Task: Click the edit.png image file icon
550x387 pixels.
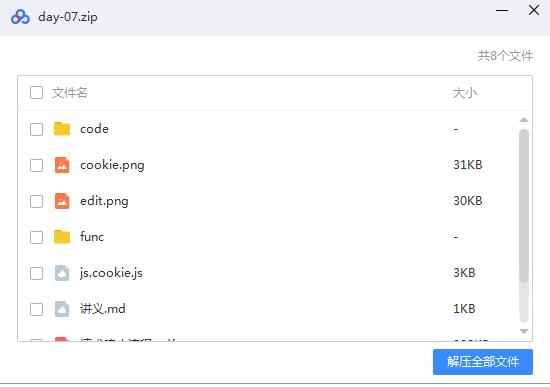Action: click(62, 201)
